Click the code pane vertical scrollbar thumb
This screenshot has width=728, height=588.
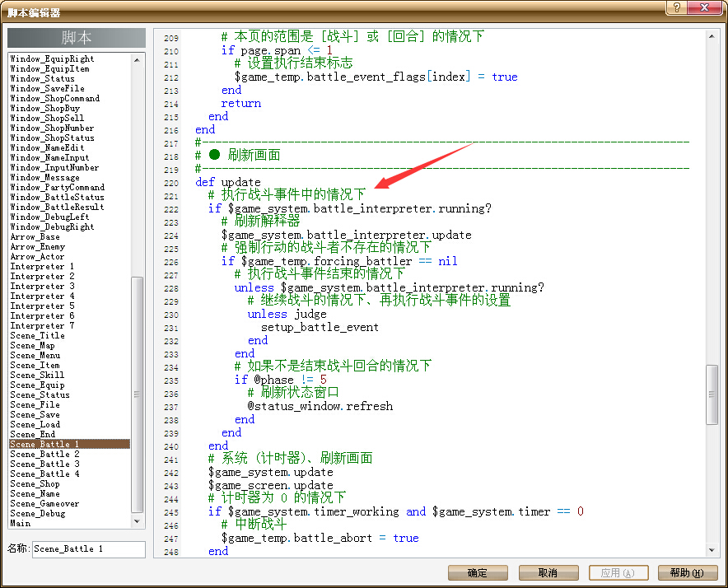click(712, 394)
